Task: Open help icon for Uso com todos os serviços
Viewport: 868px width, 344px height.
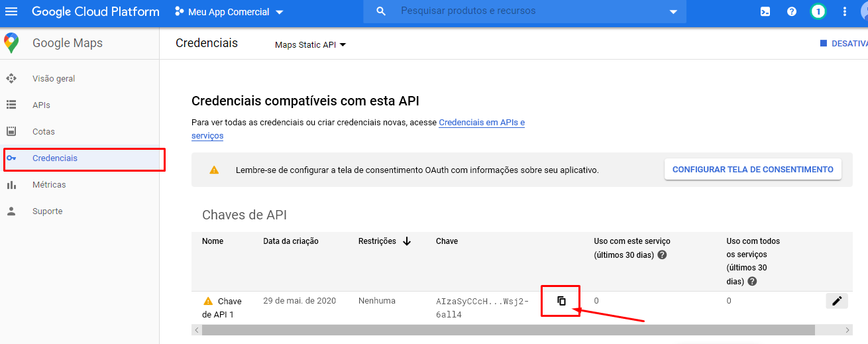Action: coord(752,281)
